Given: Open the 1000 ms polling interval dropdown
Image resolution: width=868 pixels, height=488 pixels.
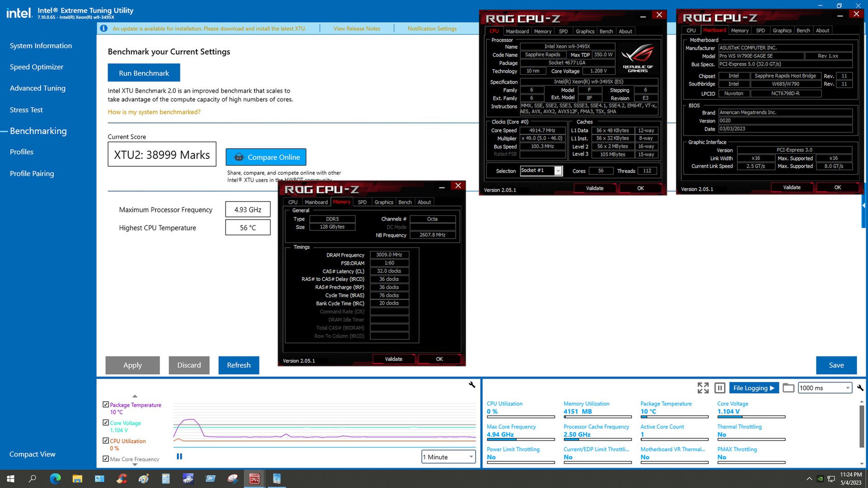Looking at the screenshot, I should pos(825,388).
